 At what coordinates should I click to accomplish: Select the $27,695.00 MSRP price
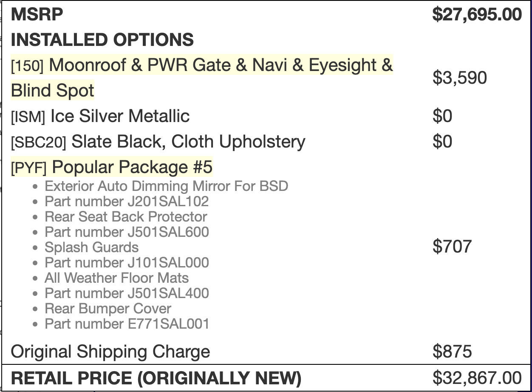pos(477,14)
